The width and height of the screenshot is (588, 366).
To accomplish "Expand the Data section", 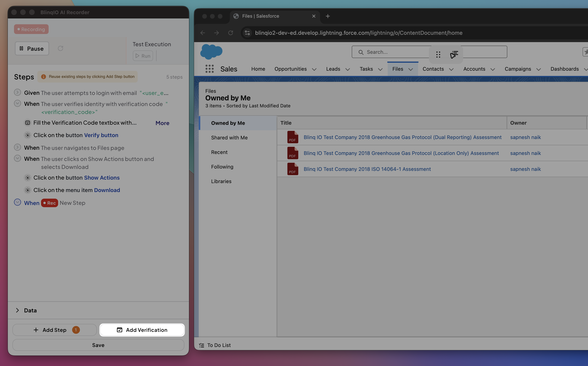I will click(17, 310).
